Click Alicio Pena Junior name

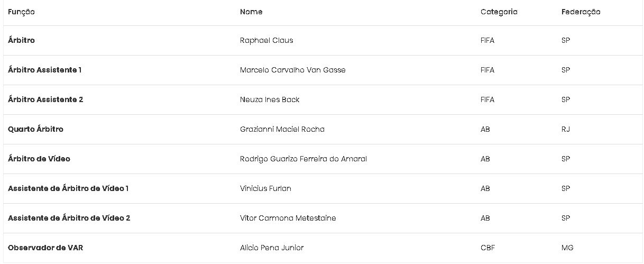[271, 248]
